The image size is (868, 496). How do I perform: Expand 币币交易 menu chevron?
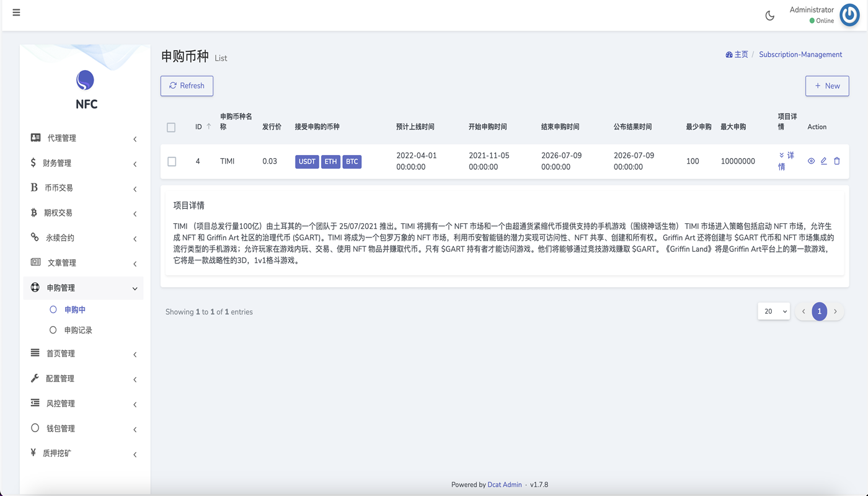tap(135, 188)
